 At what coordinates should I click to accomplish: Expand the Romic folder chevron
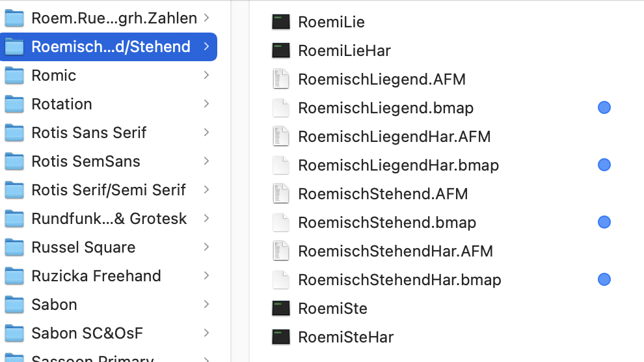coord(206,76)
